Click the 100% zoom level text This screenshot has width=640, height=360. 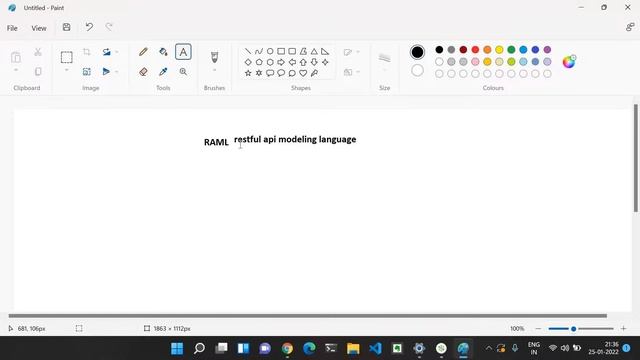tap(517, 329)
